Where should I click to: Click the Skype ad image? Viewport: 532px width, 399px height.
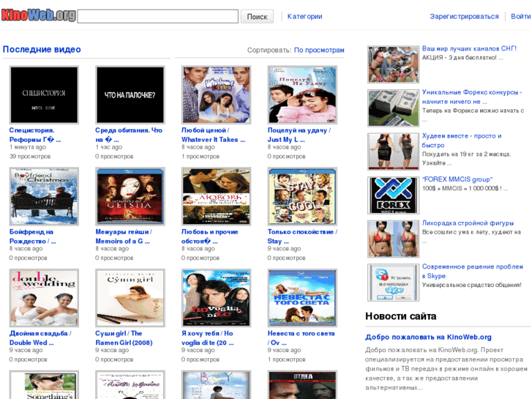[393, 283]
